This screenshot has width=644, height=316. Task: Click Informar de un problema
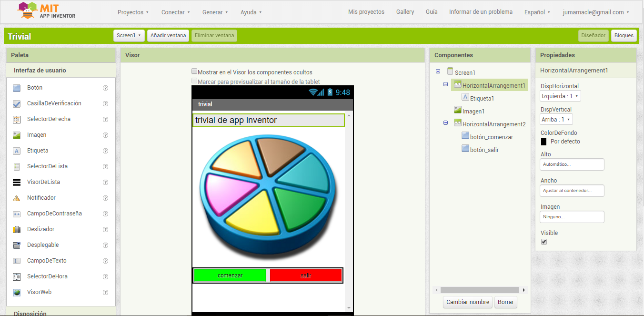pos(481,12)
